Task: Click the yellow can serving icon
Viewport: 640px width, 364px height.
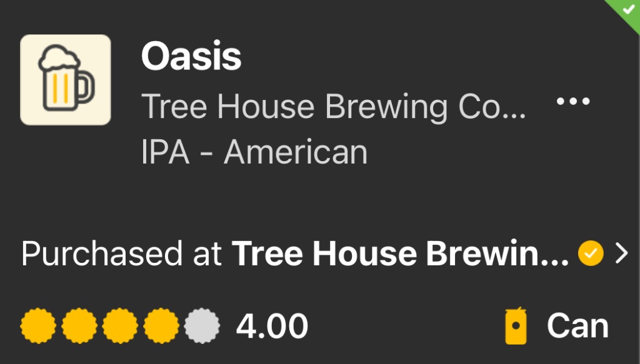Action: pos(516,327)
